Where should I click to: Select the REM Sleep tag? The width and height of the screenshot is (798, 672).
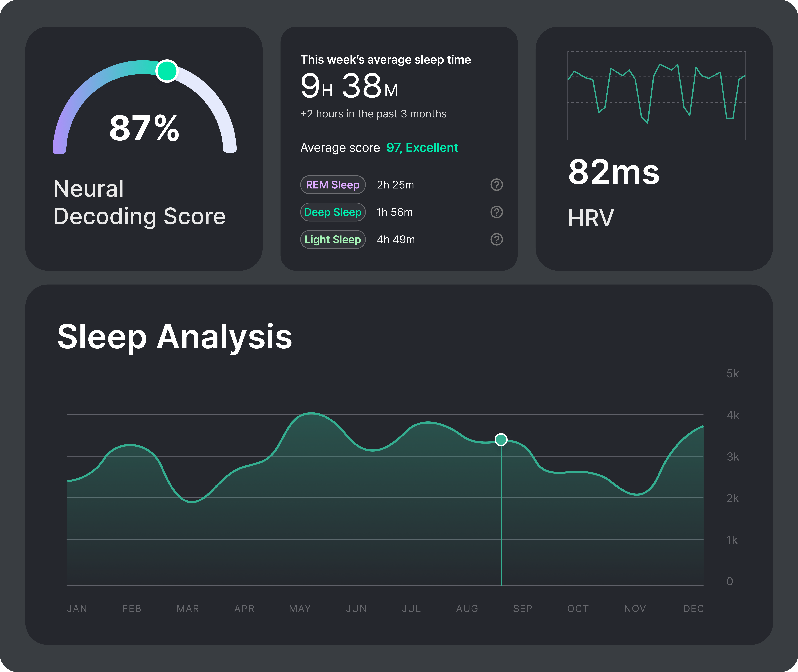[x=333, y=185]
